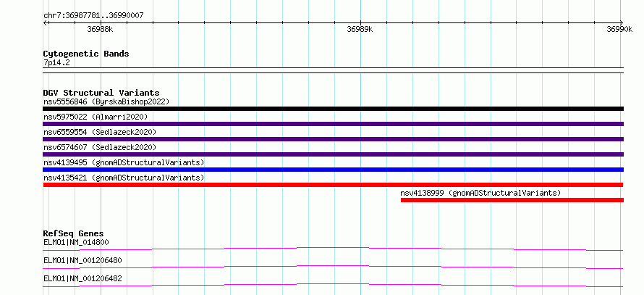Click the RefSeq Genes track title
Viewport: 644px width, 295px height.
[x=74, y=233]
